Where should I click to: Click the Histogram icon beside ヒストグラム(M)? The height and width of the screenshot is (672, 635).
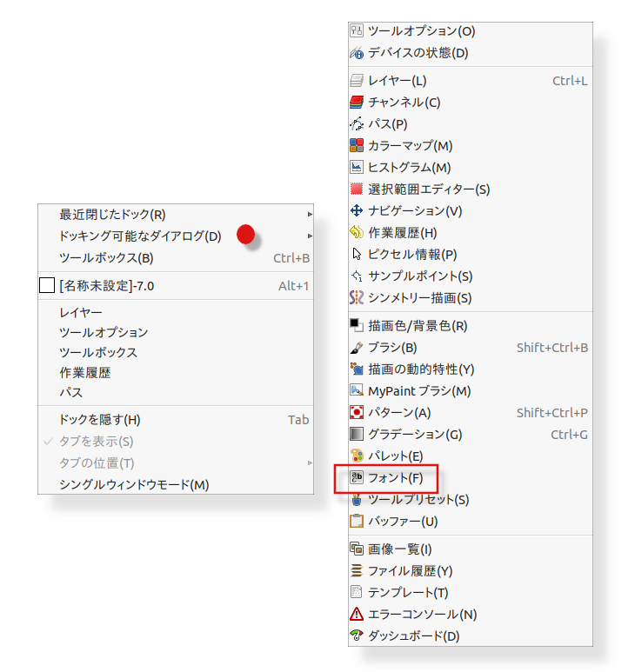click(x=357, y=167)
